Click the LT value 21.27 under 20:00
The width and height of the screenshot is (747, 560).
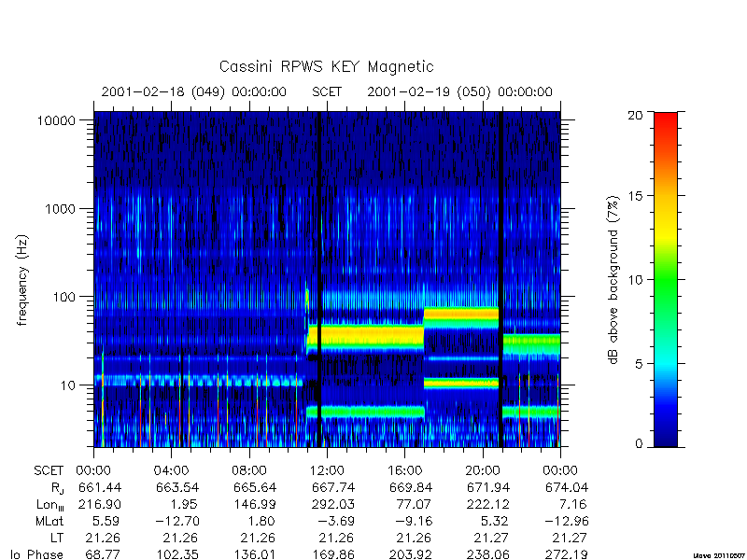point(492,539)
